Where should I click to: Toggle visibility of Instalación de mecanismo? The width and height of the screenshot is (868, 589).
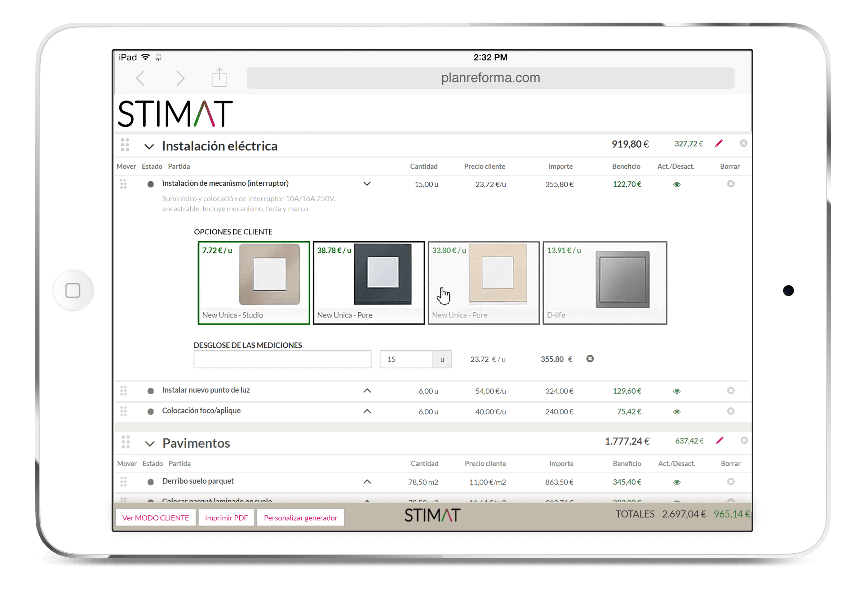point(677,184)
